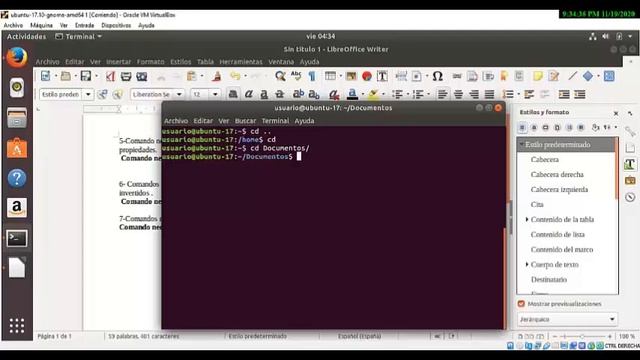640x360 pixels.
Task: Click the Spelling check Abc icon
Action: coord(296,76)
